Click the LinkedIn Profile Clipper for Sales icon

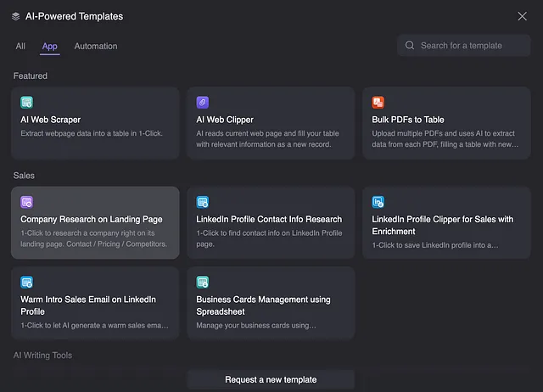pyautogui.click(x=378, y=202)
